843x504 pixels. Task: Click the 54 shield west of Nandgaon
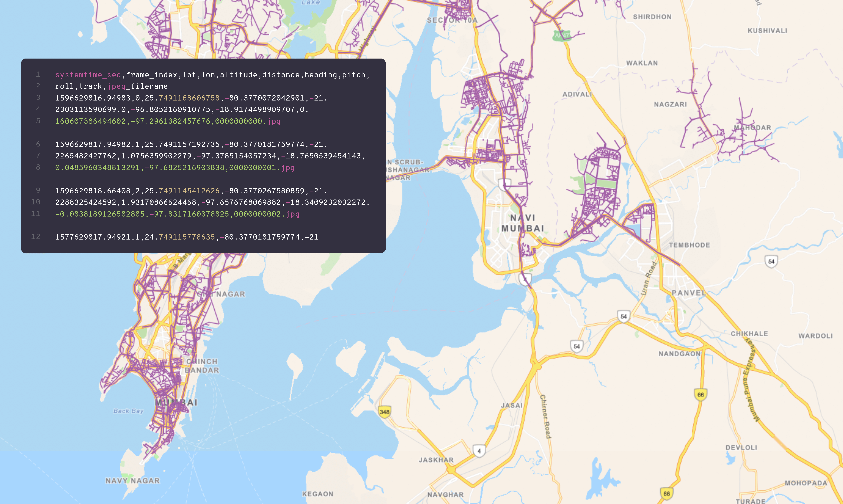pyautogui.click(x=576, y=346)
